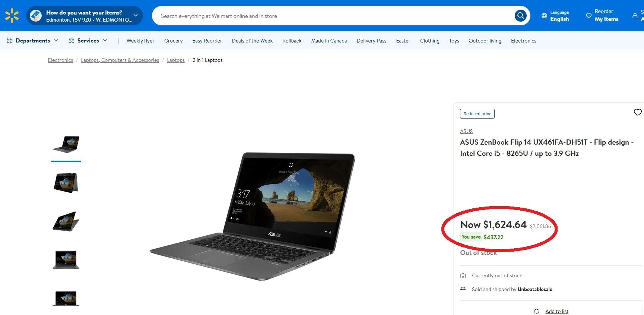Open the Departments dropdown menu
Viewport: 644px width, 315px height.
33,41
